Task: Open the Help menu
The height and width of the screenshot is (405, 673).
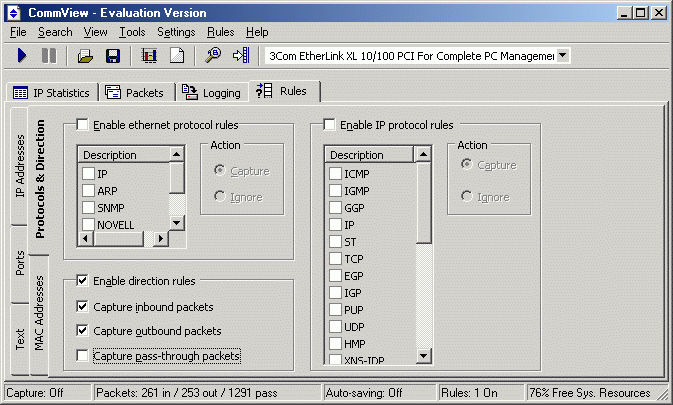Action: [x=257, y=32]
